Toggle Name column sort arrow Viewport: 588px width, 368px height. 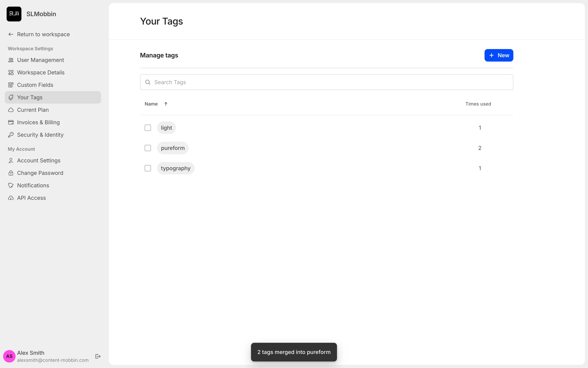pyautogui.click(x=166, y=104)
